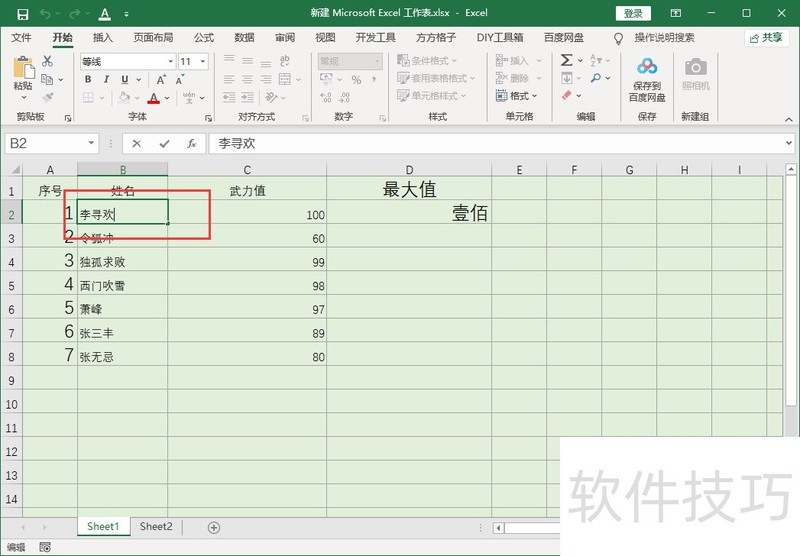
Task: Click the Decrease Indent icon
Action: [x=230, y=97]
